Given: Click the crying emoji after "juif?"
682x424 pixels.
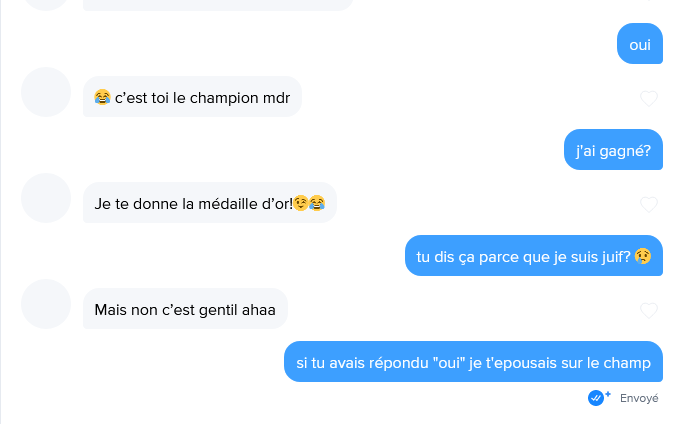Looking at the screenshot, I should tap(643, 256).
